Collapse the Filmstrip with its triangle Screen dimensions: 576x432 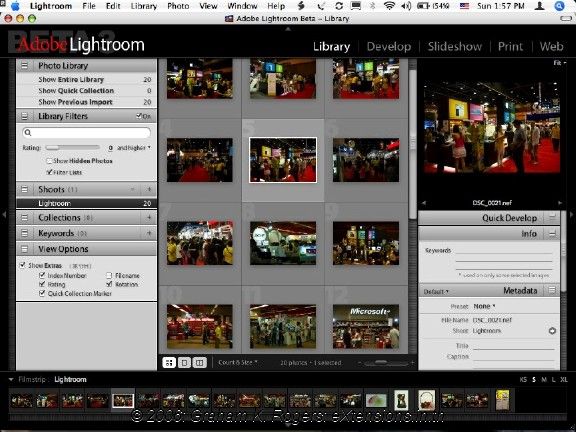click(x=11, y=379)
